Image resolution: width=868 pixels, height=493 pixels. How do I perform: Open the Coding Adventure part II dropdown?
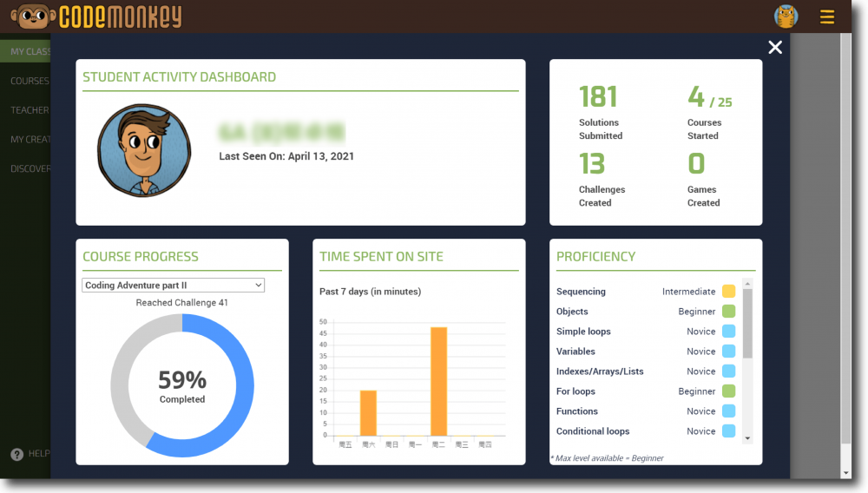click(x=174, y=285)
